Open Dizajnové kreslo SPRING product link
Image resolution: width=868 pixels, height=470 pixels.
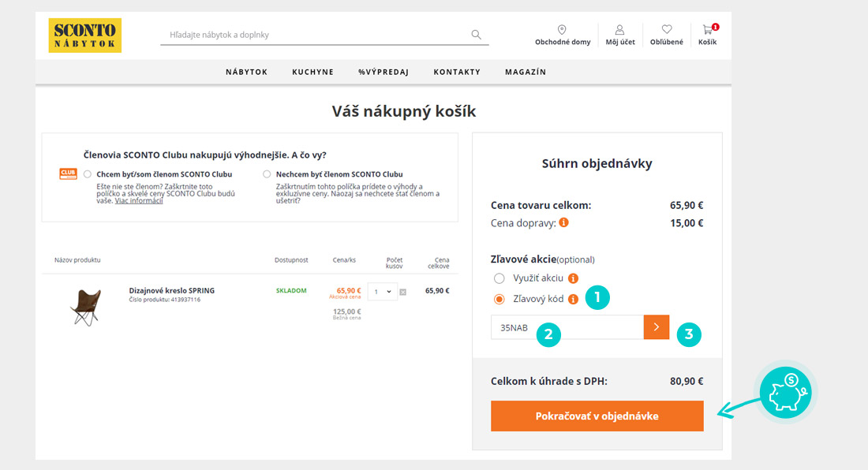pyautogui.click(x=171, y=290)
